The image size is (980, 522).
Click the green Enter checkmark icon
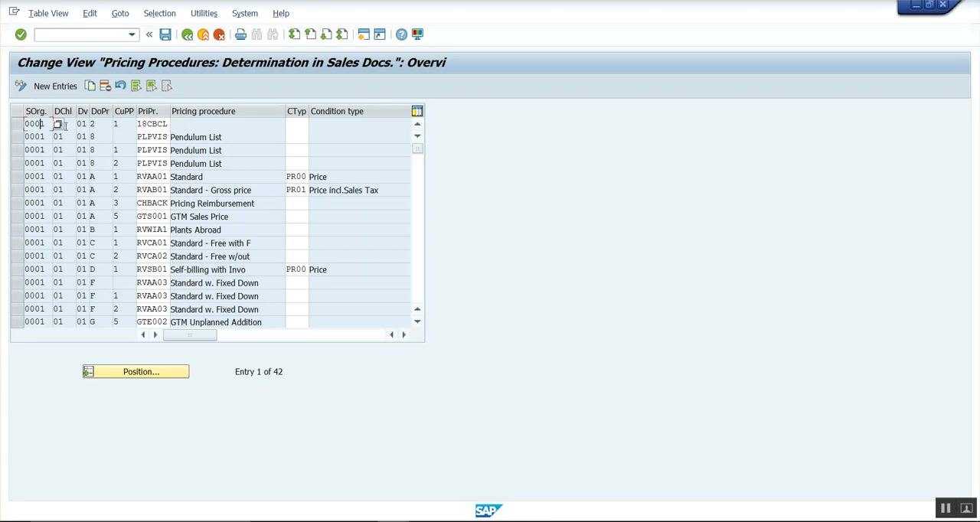[x=21, y=34]
